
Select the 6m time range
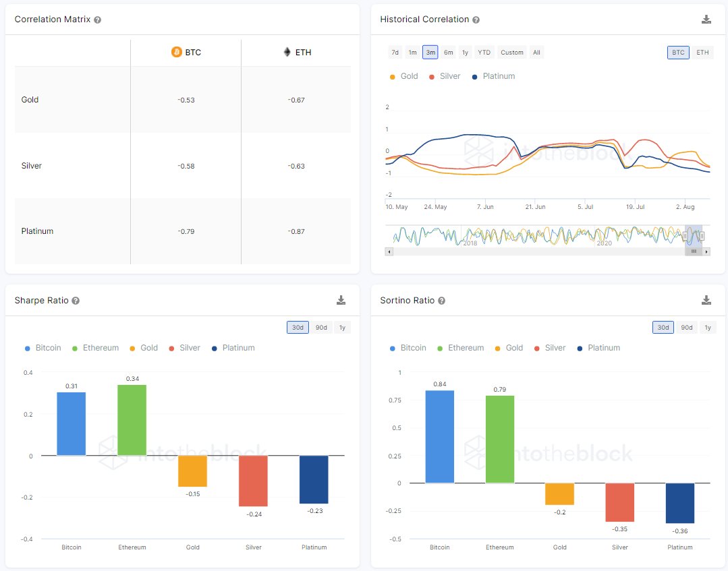tap(449, 53)
